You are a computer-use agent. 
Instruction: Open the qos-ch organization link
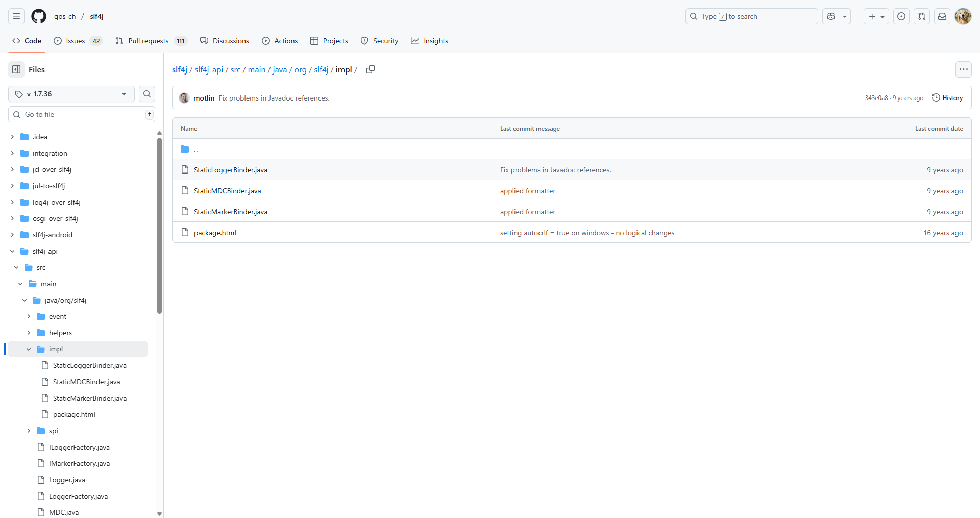point(65,16)
